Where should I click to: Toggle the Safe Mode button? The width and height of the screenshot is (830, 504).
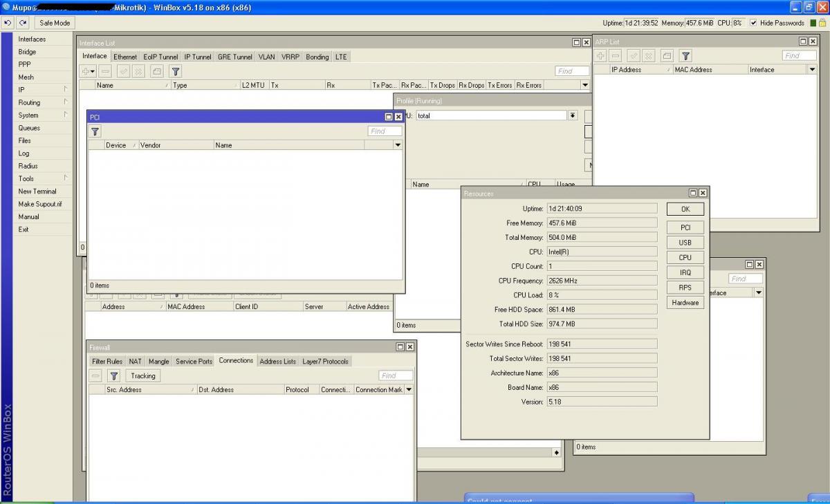click(55, 23)
